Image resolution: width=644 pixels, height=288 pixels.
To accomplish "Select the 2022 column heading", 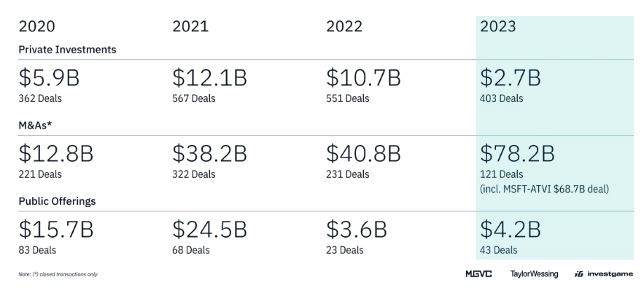I will 344,26.
